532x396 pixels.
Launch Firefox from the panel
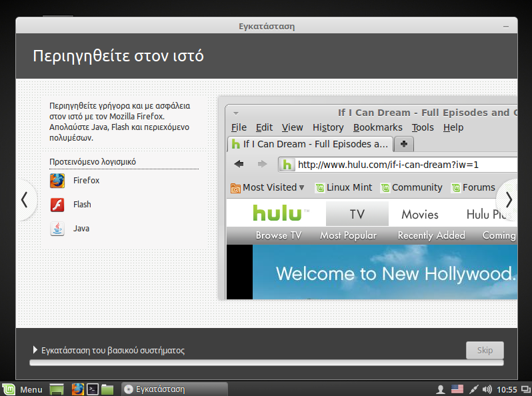(x=77, y=389)
